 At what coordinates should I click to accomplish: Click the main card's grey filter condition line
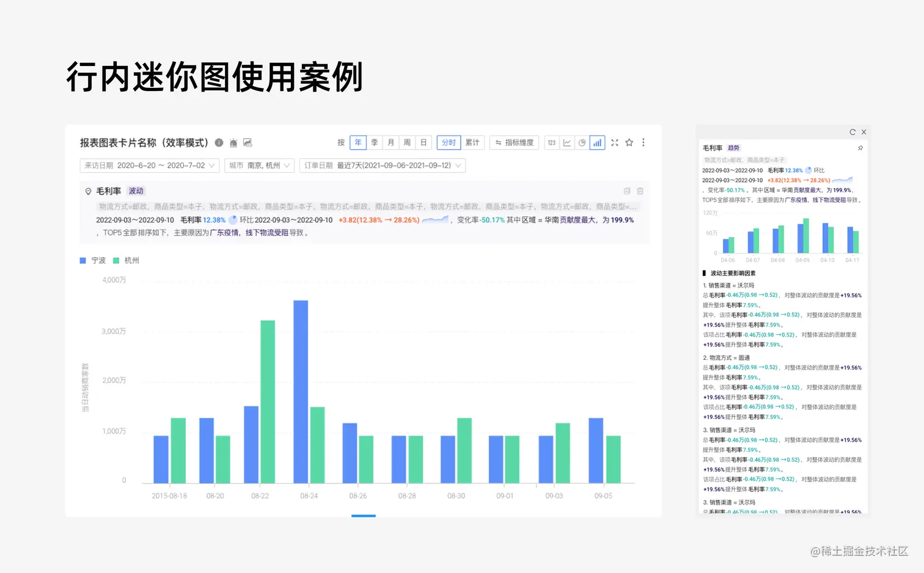click(x=368, y=206)
